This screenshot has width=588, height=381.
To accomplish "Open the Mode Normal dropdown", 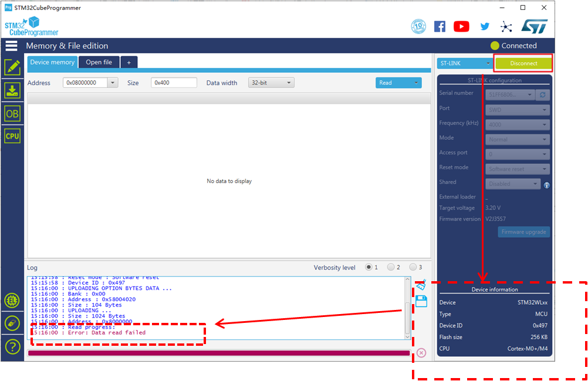I will 518,140.
